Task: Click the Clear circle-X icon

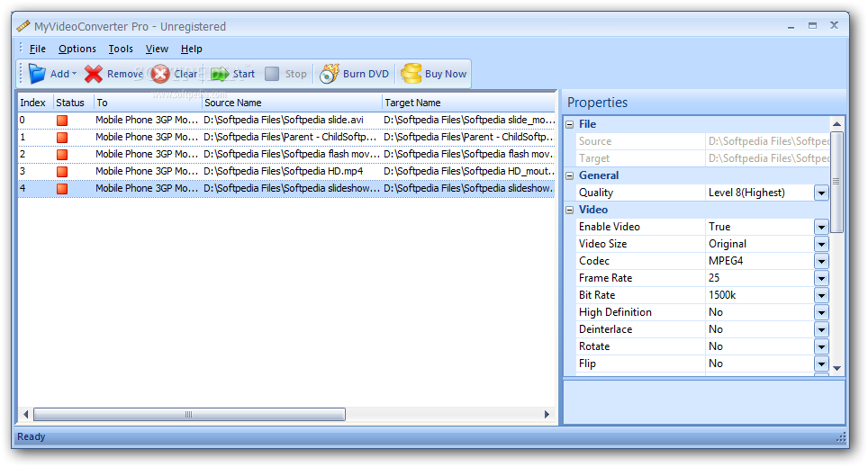Action: pyautogui.click(x=160, y=74)
